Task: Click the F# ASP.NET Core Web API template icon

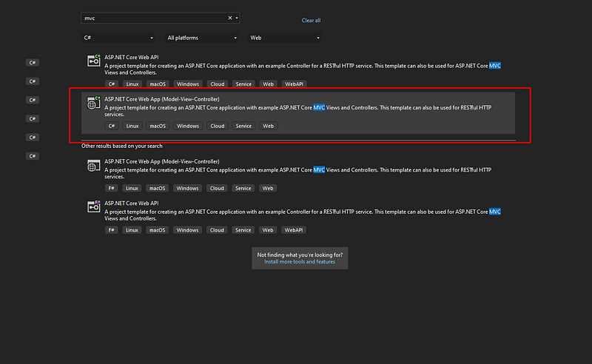Action: 94,206
